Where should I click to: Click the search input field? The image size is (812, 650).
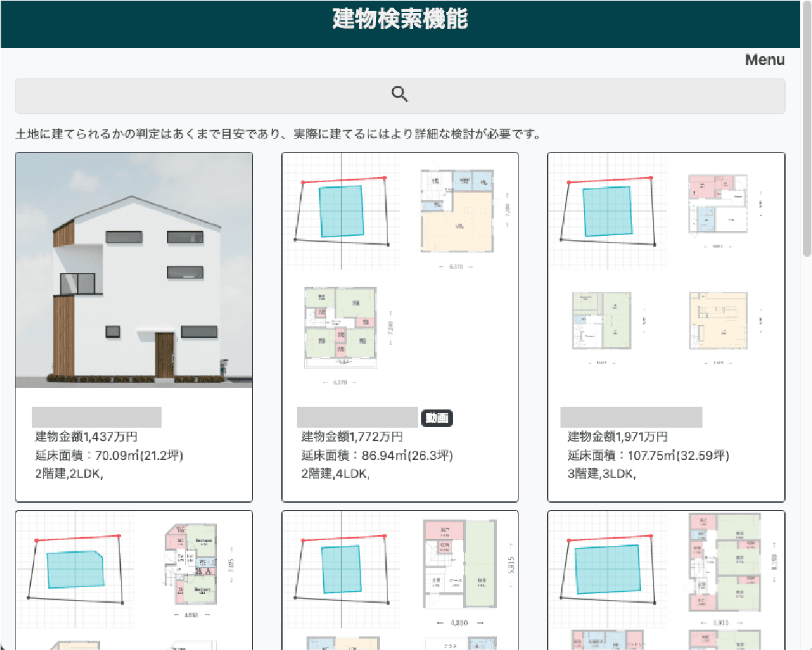click(x=400, y=96)
